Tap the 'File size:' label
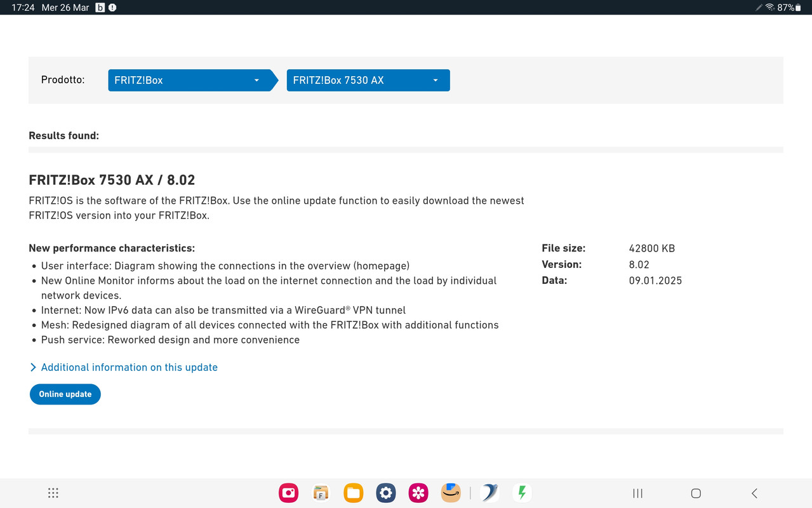 click(x=564, y=248)
